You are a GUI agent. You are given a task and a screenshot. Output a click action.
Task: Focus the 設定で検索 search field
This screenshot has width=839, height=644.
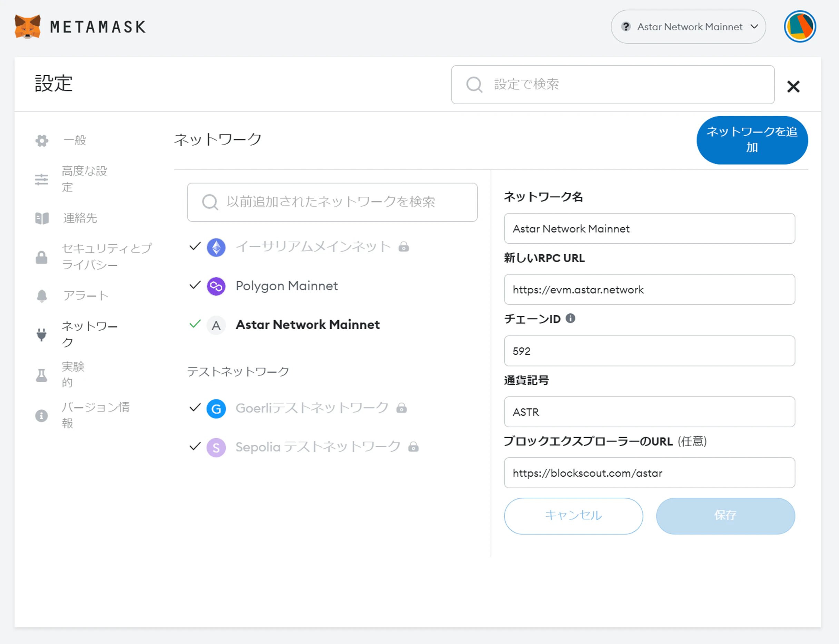point(613,84)
